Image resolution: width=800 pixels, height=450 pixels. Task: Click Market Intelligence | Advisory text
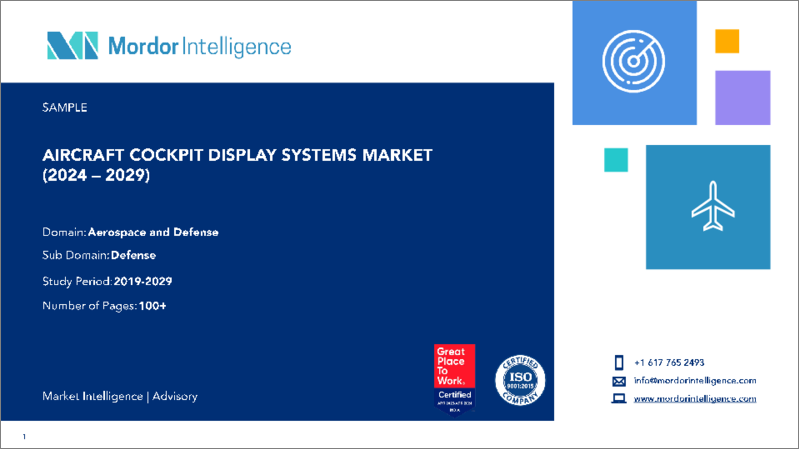coord(120,396)
